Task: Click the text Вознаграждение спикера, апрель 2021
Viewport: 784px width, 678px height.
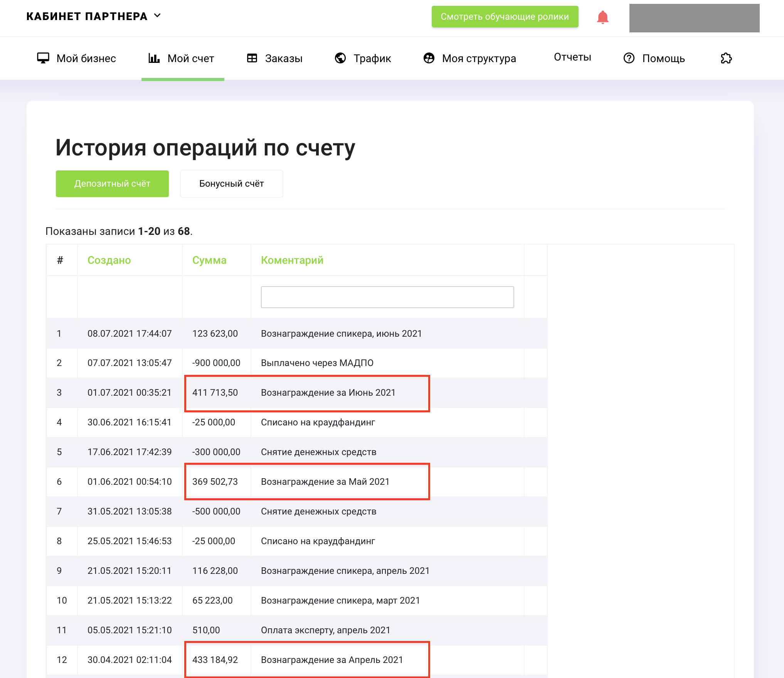Action: click(345, 571)
